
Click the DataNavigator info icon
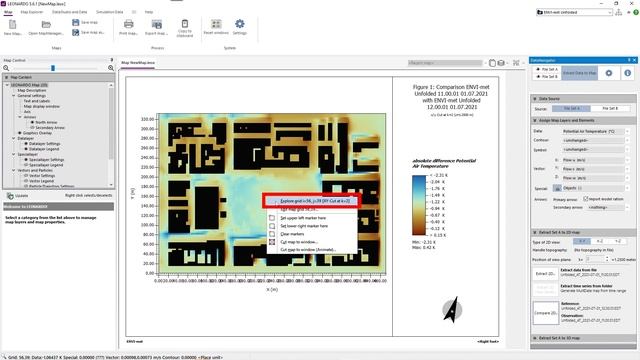click(x=627, y=73)
